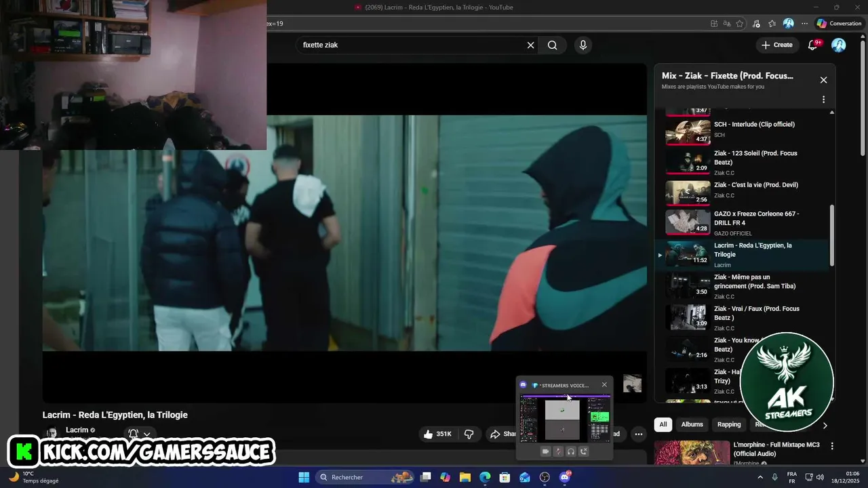The image size is (868, 488).
Task: Open Copilot Conversation button
Action: [839, 24]
